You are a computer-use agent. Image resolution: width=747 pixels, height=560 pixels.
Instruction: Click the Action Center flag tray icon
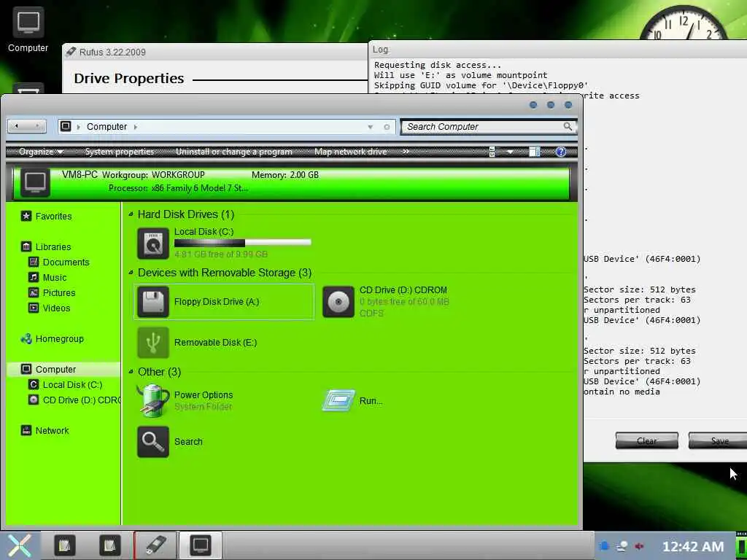604,546
